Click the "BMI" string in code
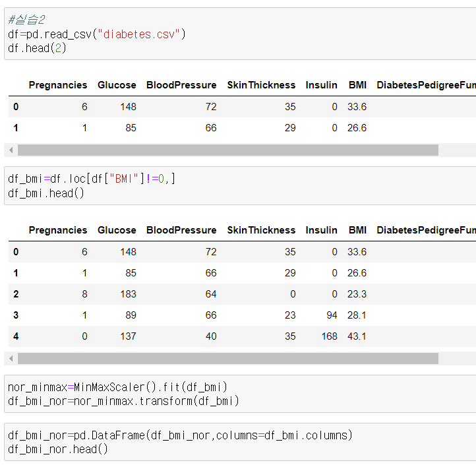 124,179
